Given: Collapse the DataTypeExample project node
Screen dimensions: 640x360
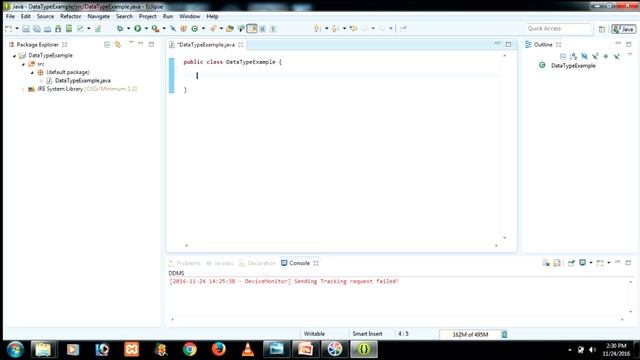Looking at the screenshot, I should tap(15, 56).
